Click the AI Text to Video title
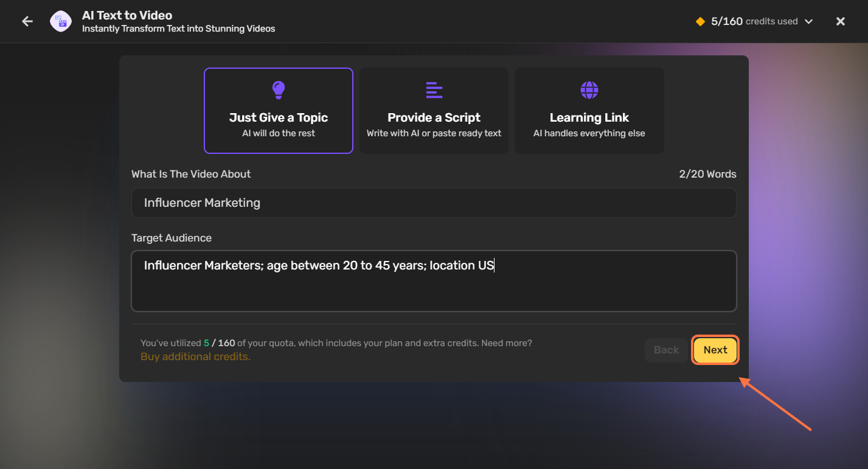 point(127,15)
